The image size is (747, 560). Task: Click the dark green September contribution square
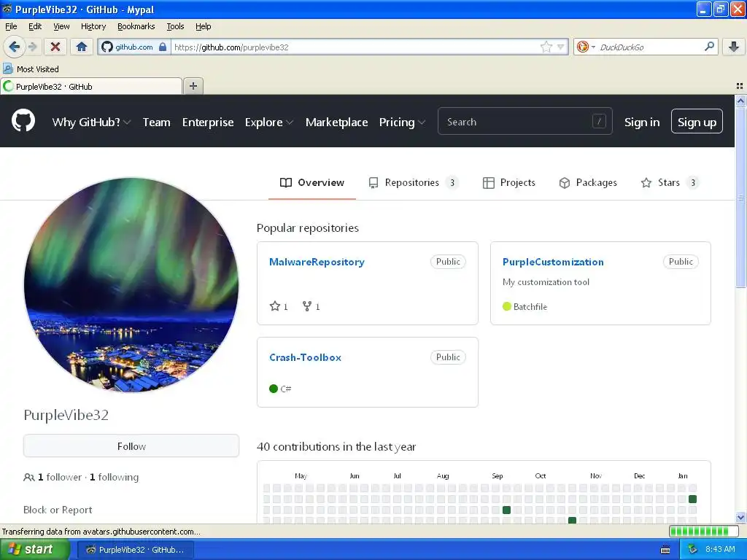506,510
